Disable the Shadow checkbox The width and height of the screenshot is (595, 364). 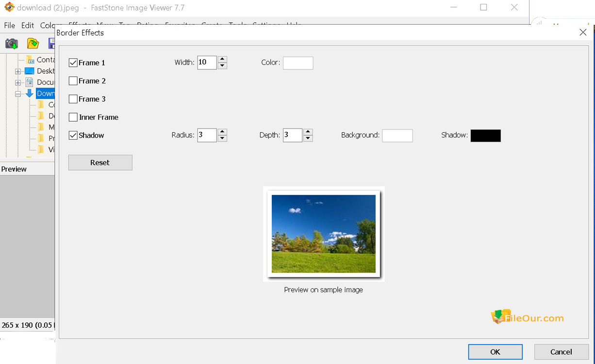coord(73,135)
